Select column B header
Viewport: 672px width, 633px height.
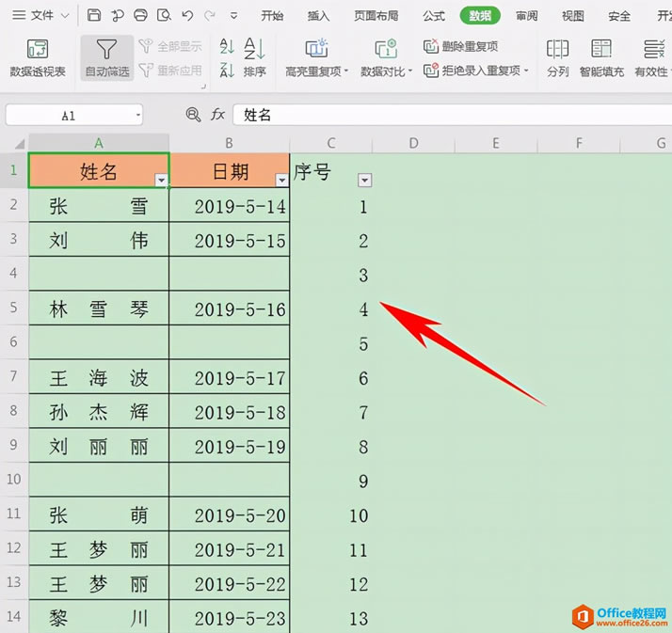[x=230, y=143]
